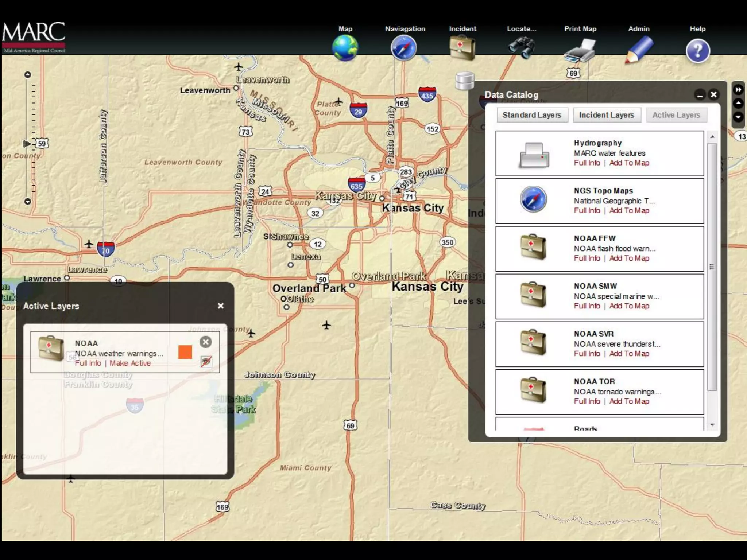Click the Locate binoculars icon
Viewport: 747px width, 560px height.
click(x=521, y=48)
